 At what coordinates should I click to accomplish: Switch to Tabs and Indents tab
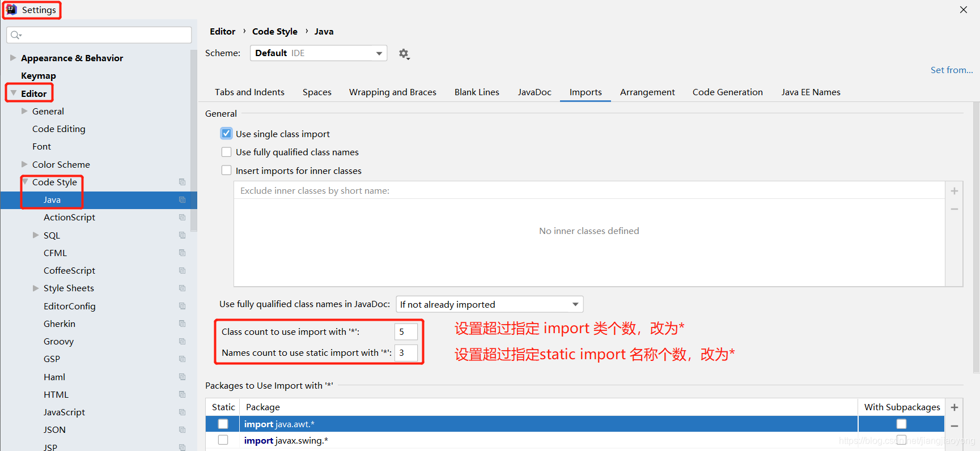249,92
